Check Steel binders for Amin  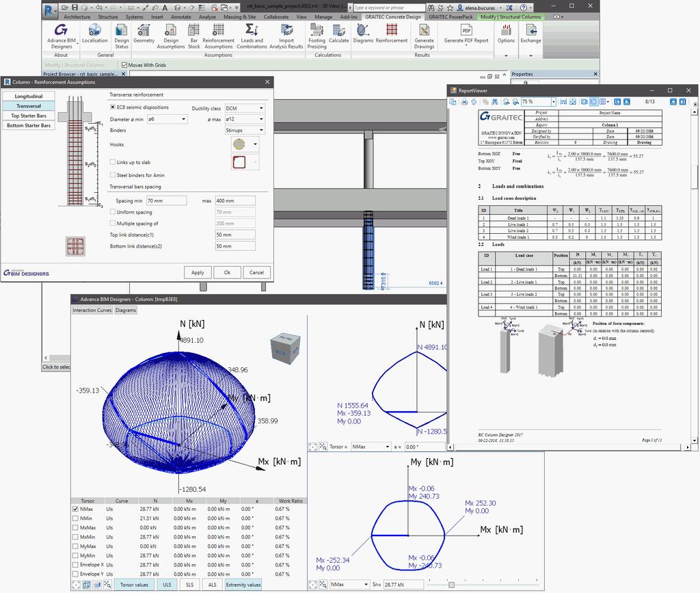point(113,175)
